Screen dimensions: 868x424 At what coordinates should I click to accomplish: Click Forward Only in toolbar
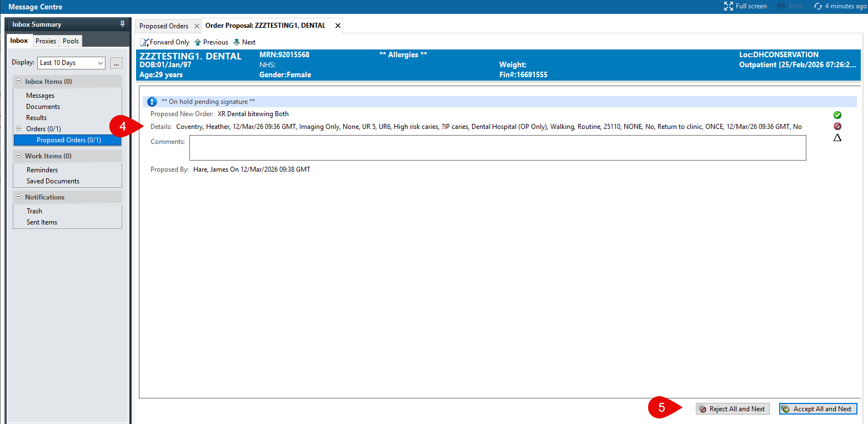coord(164,42)
